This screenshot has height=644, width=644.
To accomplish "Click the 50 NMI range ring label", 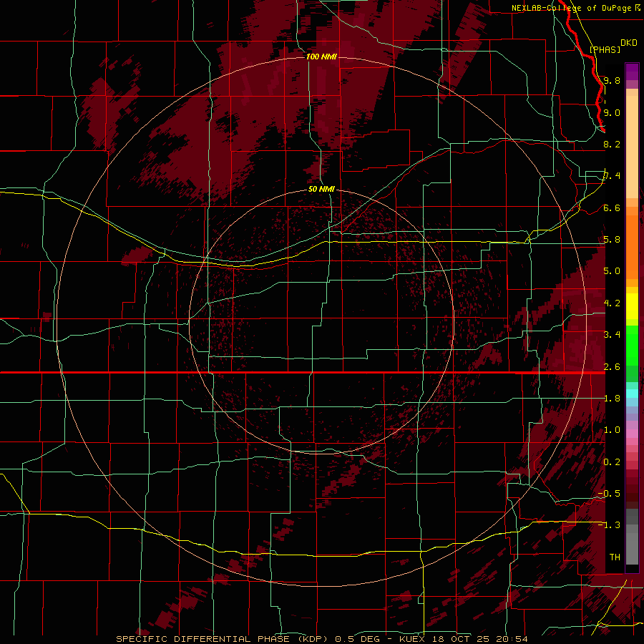I will (x=321, y=190).
